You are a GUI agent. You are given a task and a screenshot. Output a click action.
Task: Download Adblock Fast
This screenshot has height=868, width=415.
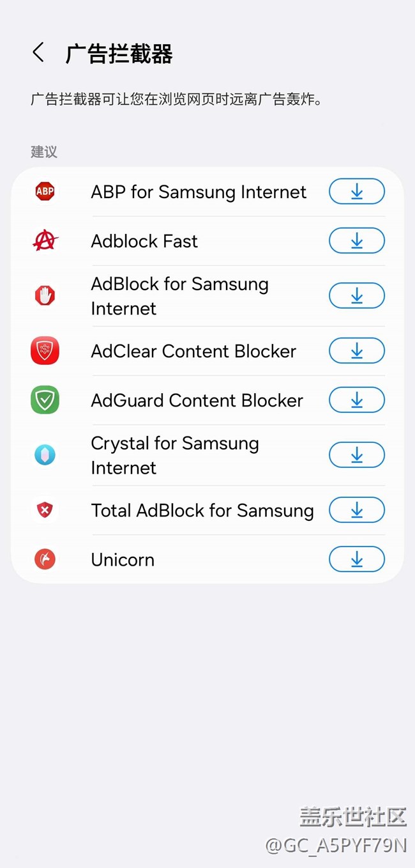coord(356,240)
